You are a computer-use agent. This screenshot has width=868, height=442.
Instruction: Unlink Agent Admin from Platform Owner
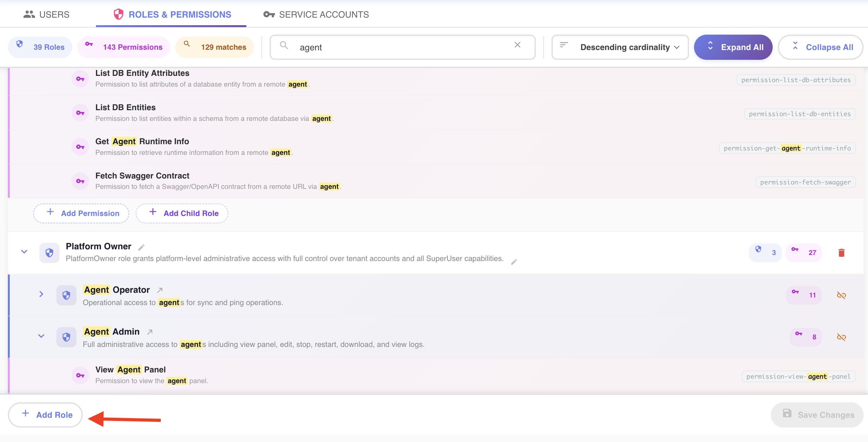pyautogui.click(x=841, y=337)
